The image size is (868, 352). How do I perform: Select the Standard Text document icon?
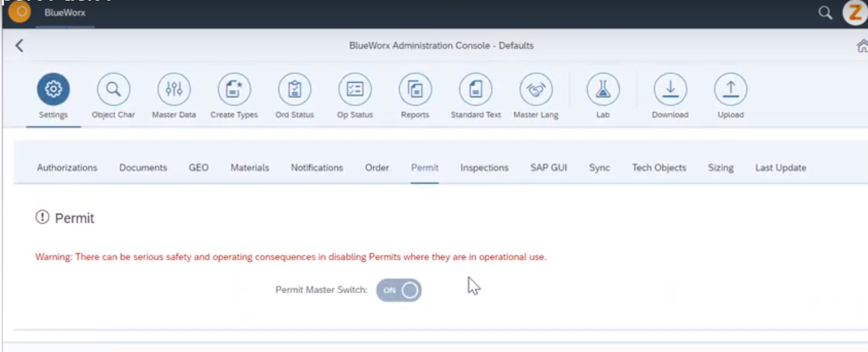476,89
